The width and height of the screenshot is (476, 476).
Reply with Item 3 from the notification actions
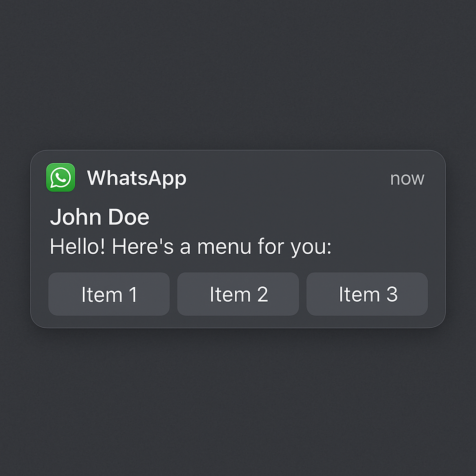[367, 294]
